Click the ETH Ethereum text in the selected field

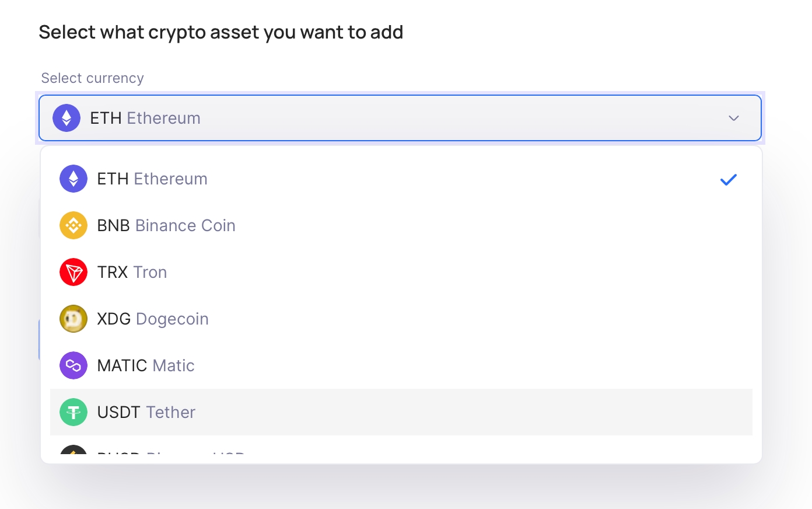pos(145,118)
